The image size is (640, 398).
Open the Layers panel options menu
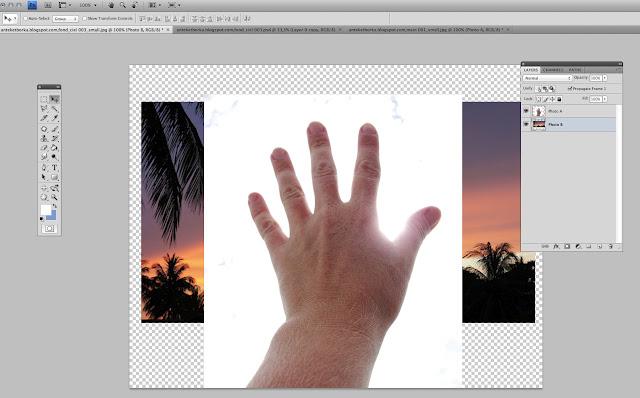pos(619,70)
